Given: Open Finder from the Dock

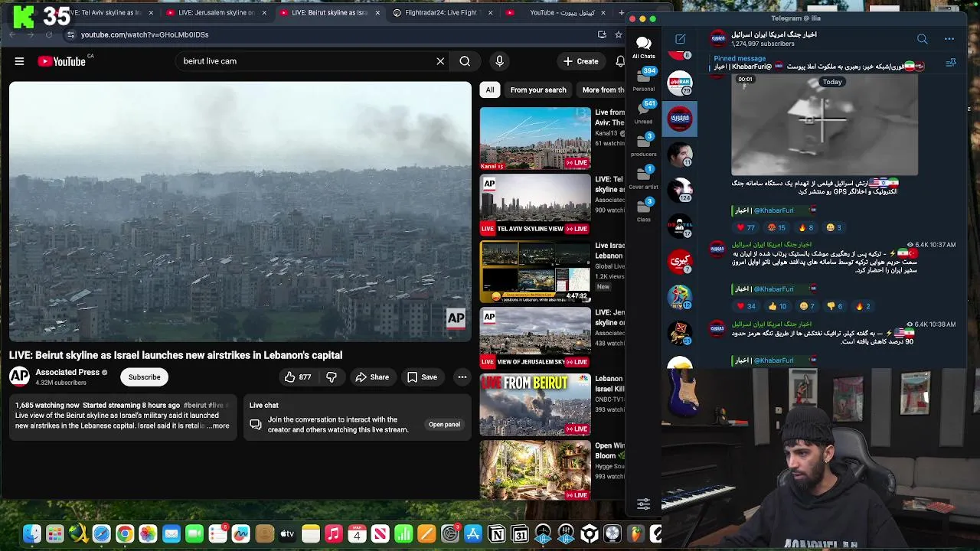Looking at the screenshot, I should coord(31,533).
